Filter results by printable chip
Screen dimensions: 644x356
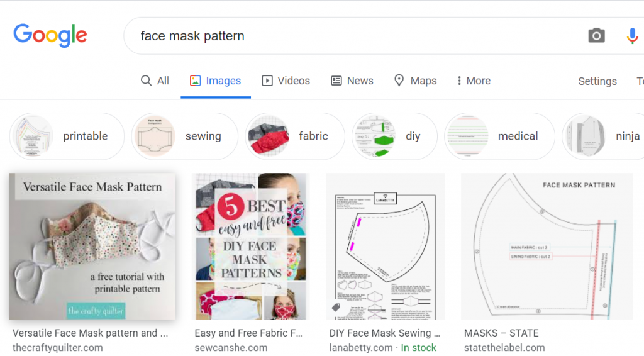(x=67, y=136)
